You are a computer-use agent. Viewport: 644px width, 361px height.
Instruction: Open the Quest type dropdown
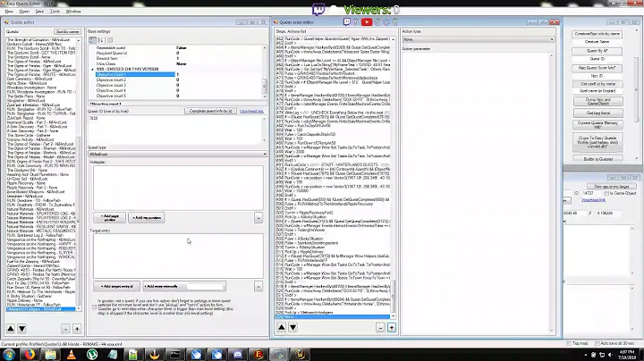pyautogui.click(x=177, y=155)
